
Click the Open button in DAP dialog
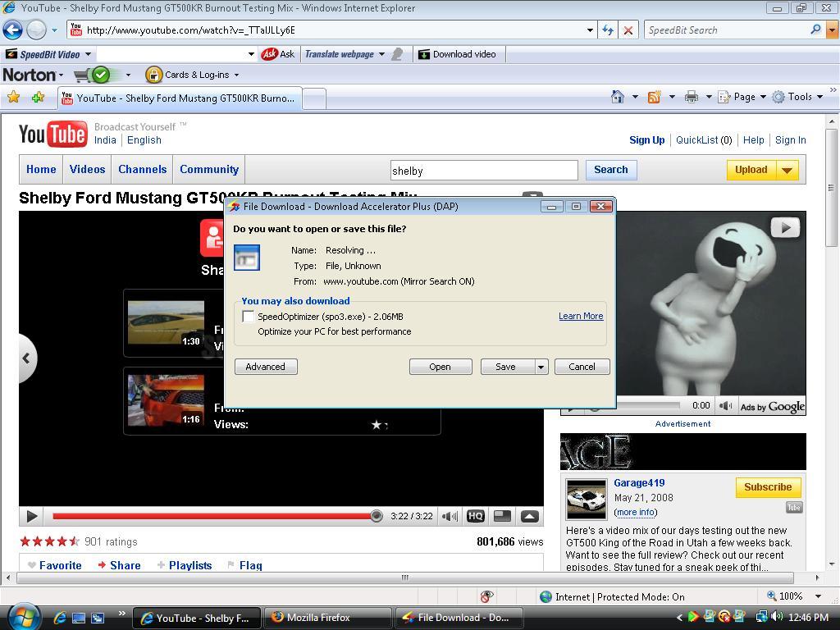coord(441,367)
